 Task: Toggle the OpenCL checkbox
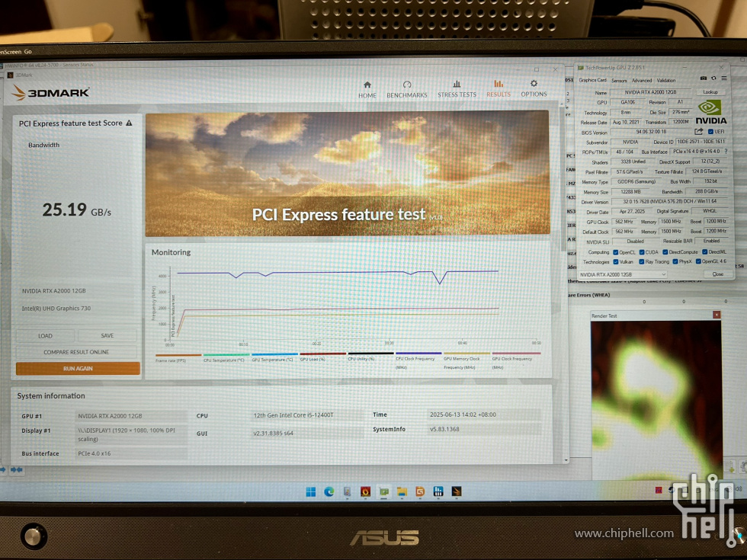pyautogui.click(x=616, y=252)
